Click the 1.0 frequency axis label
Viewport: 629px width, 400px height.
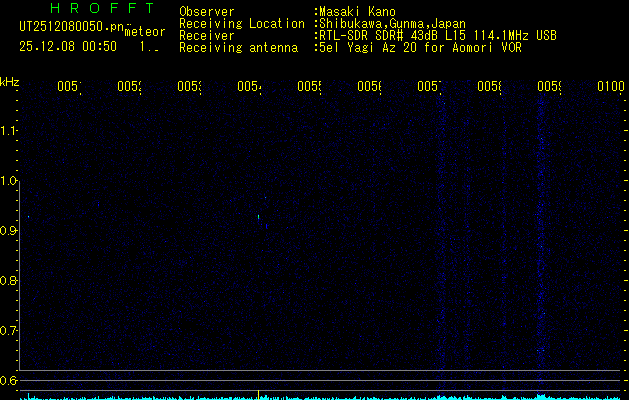point(8,181)
